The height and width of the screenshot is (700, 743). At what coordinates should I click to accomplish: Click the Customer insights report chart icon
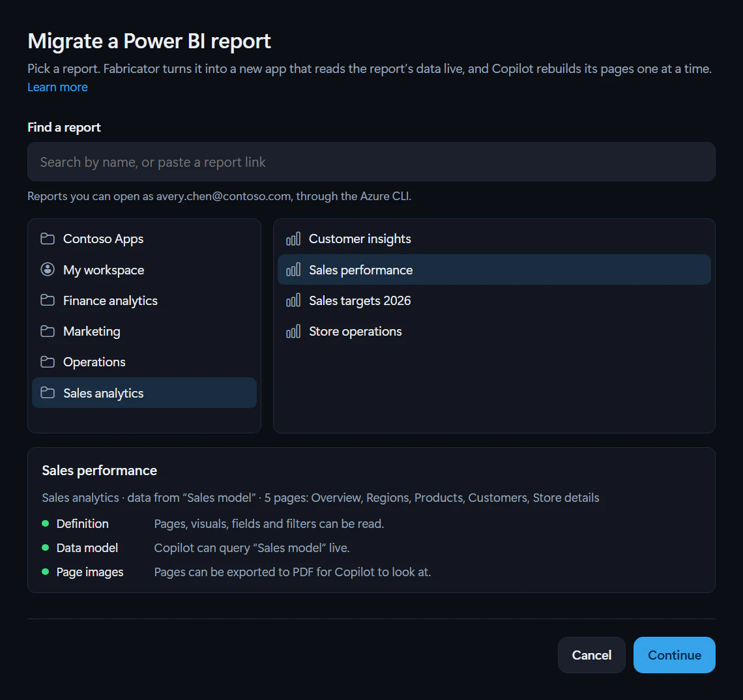(x=293, y=239)
